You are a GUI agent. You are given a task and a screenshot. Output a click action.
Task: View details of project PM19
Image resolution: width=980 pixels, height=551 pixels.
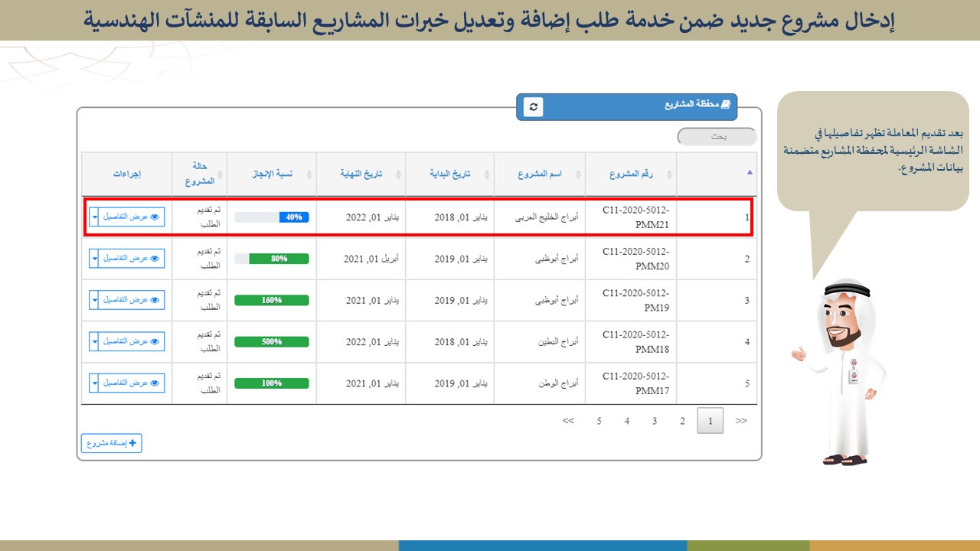coord(132,300)
